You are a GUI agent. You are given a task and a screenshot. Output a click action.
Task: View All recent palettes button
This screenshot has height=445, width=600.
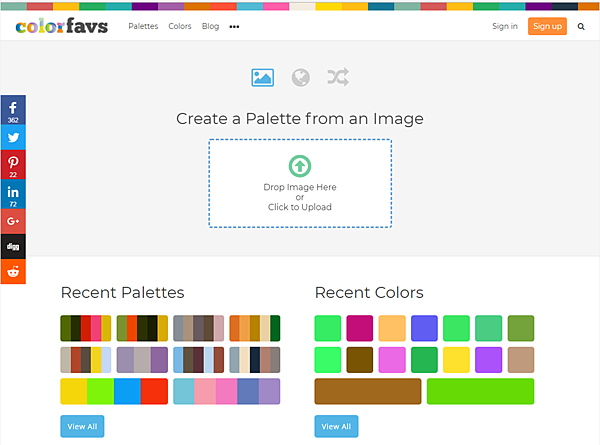(82, 426)
